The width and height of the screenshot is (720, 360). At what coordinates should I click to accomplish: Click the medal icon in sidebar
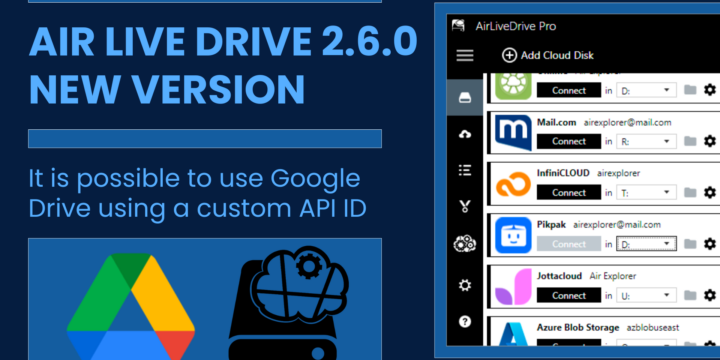[465, 207]
